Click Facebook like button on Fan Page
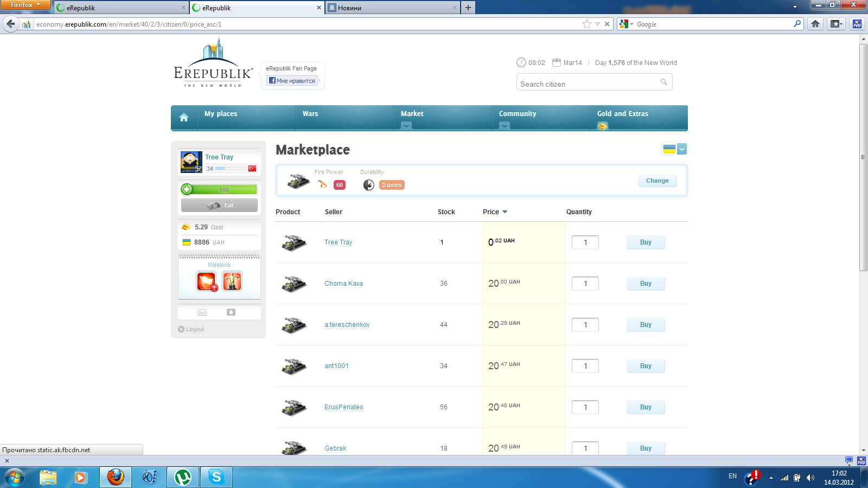Screen dimensions: 868x488 pos(292,81)
